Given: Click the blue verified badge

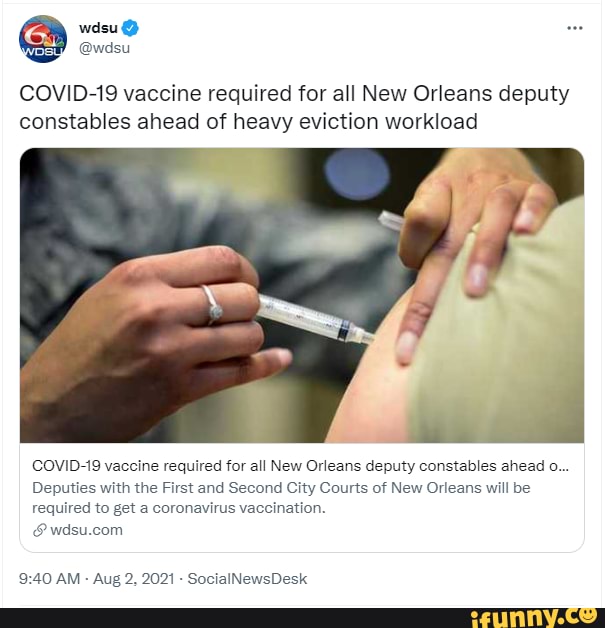Looking at the screenshot, I should tap(130, 28).
